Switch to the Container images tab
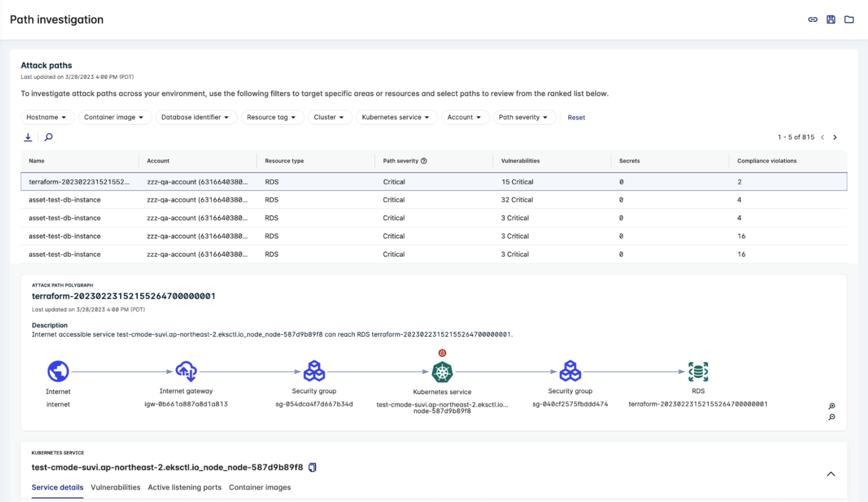The height and width of the screenshot is (502, 868). pyautogui.click(x=260, y=488)
